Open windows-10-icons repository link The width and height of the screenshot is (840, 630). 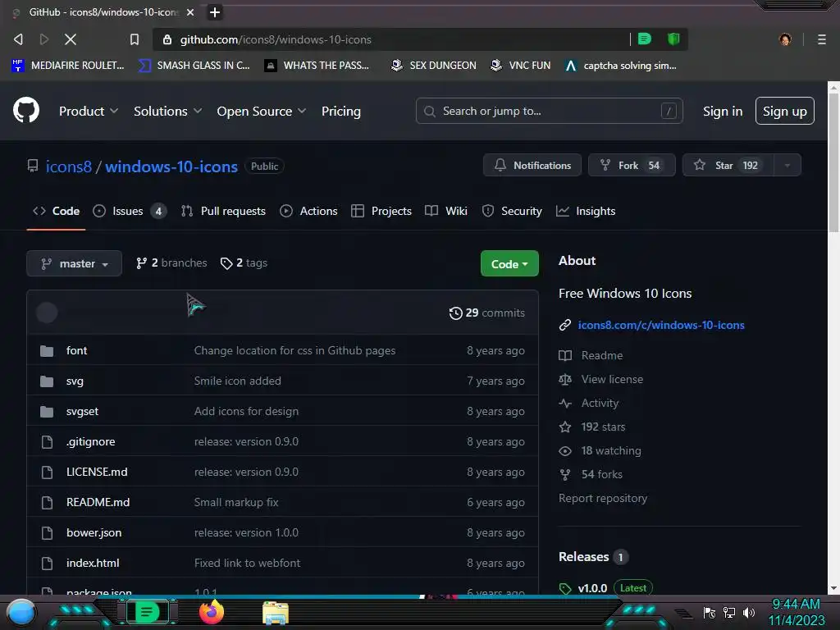point(171,167)
